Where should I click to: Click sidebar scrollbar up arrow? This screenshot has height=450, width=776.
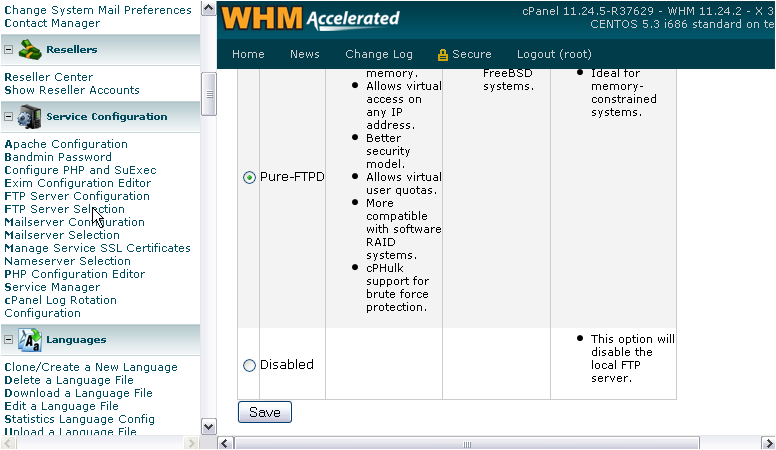(209, 8)
